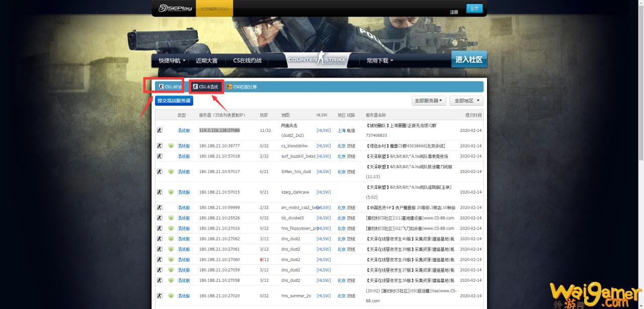Open HLSW link for hns_summer_2x server
The height and width of the screenshot is (309, 644).
tap(324, 296)
